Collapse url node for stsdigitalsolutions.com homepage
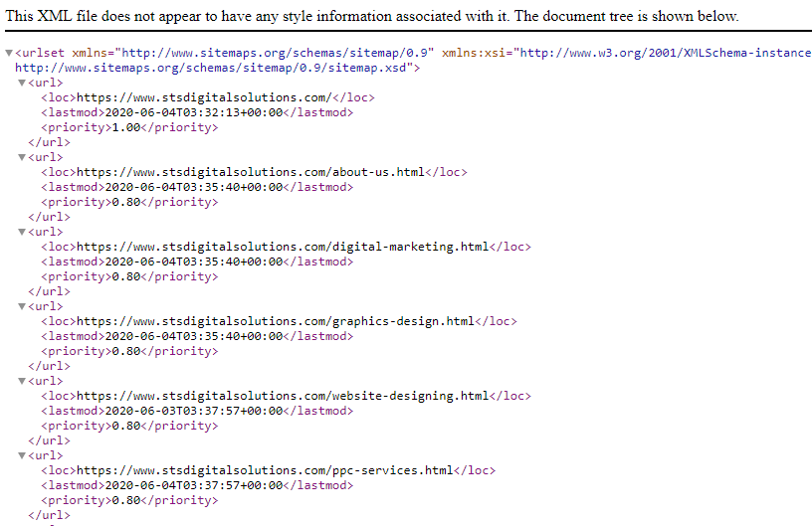The height and width of the screenshot is (526, 812). point(22,83)
